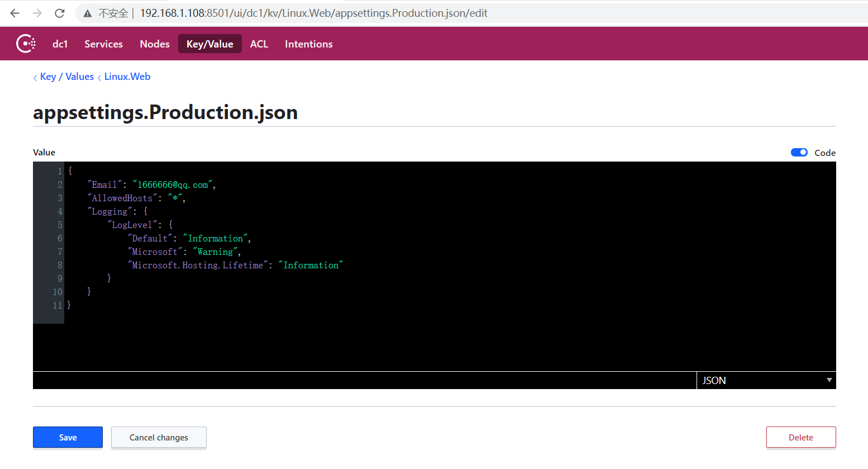Open the JSON syntax mode dropdown

(x=766, y=380)
